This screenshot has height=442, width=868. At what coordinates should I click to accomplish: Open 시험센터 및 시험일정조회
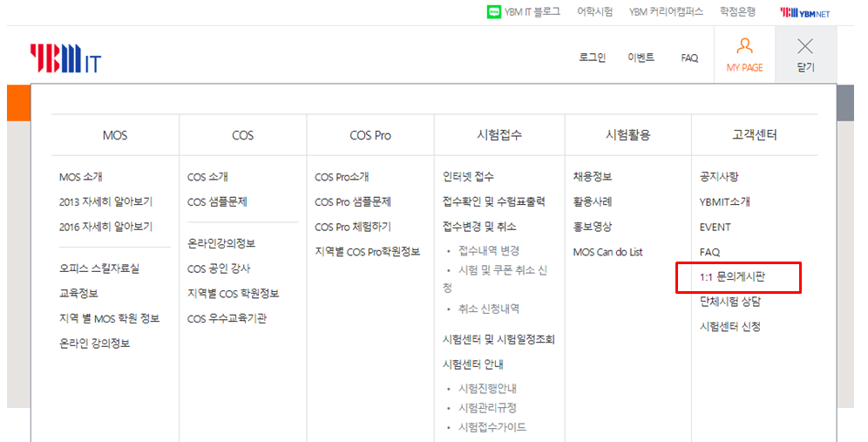coord(498,339)
